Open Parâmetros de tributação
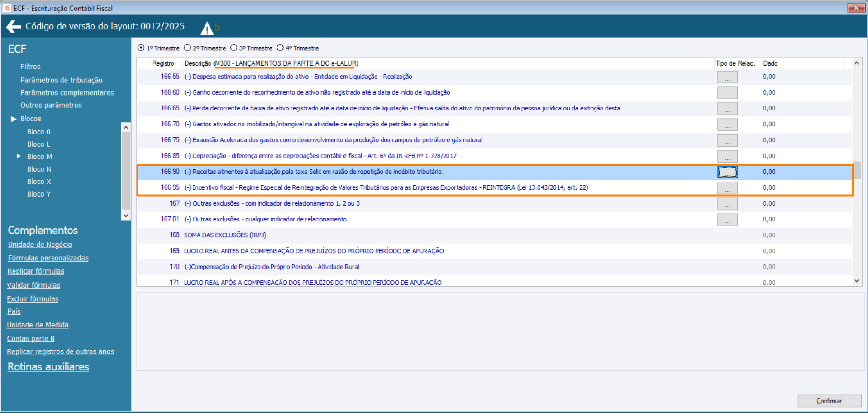This screenshot has width=868, height=413. (x=62, y=80)
